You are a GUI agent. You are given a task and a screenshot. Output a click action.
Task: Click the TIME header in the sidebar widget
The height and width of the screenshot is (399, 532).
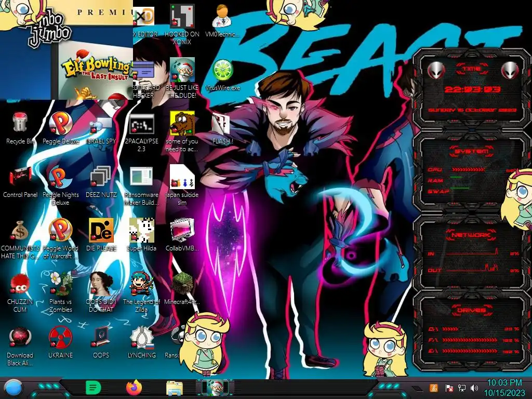coord(472,69)
